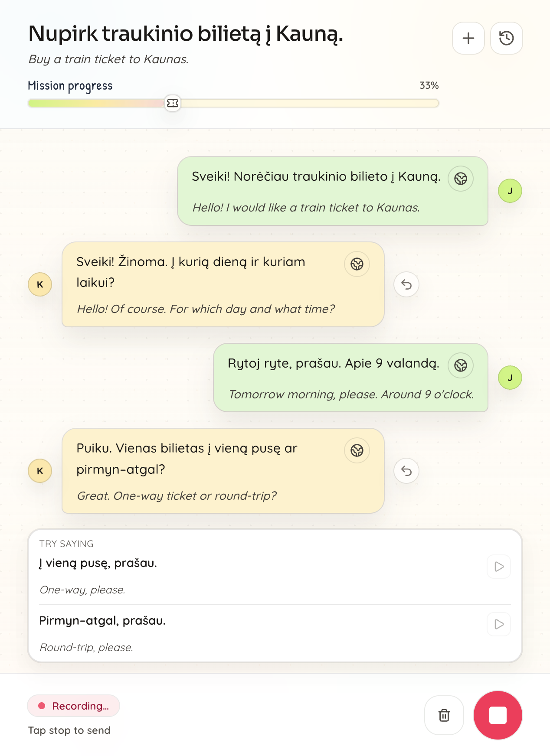Open the J profile avatar
550x756 pixels.
[510, 190]
